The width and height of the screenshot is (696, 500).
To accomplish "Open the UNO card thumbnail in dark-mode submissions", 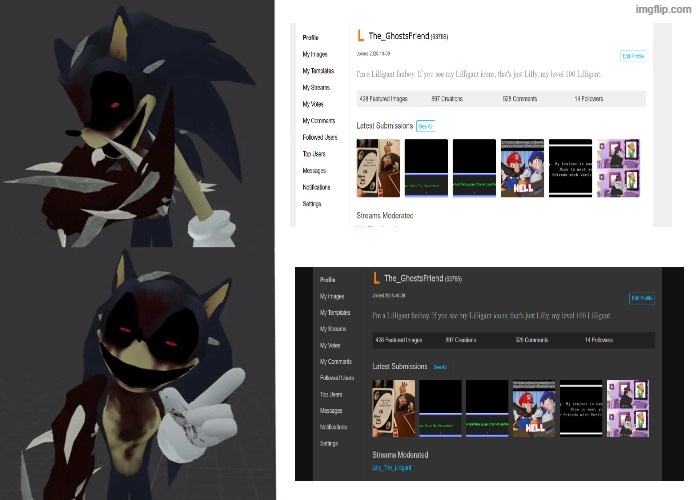I will coord(394,409).
